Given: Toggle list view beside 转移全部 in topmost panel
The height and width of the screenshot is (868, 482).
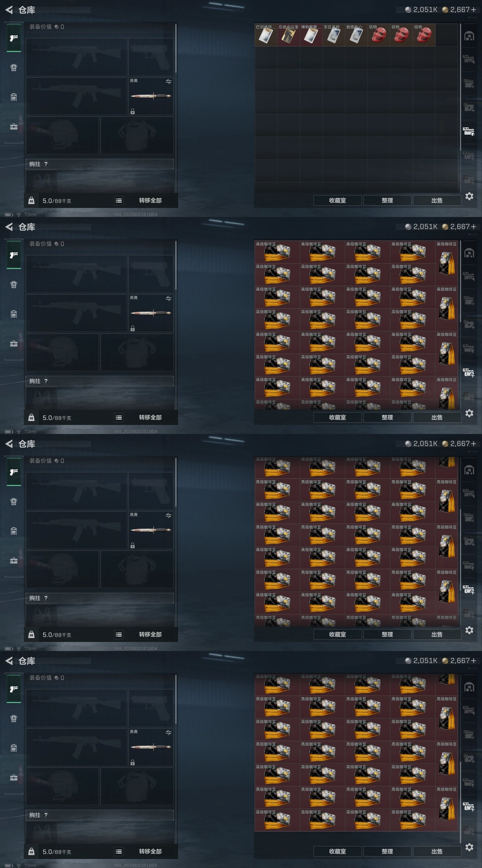Looking at the screenshot, I should coord(119,201).
